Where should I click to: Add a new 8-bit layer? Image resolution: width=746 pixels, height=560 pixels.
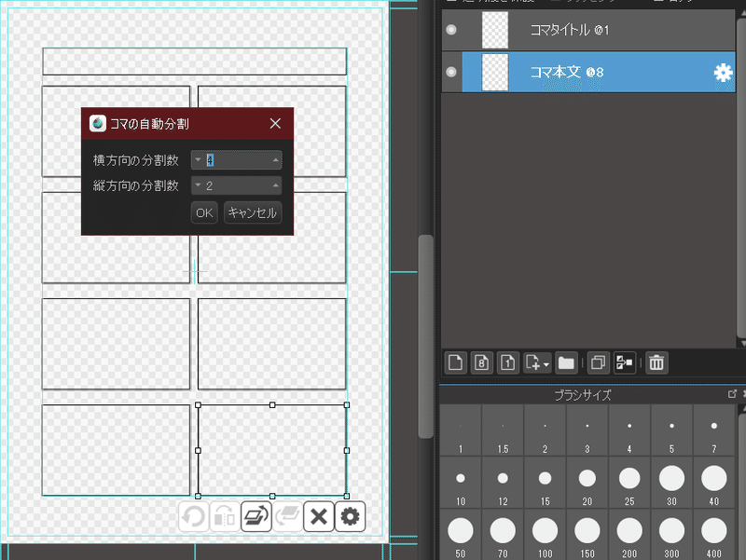coord(481,362)
